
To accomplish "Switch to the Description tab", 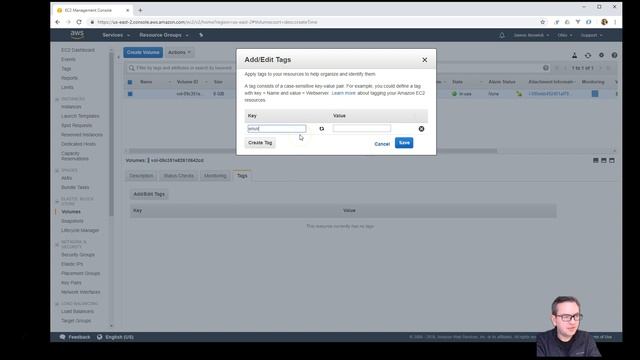I will click(x=141, y=176).
